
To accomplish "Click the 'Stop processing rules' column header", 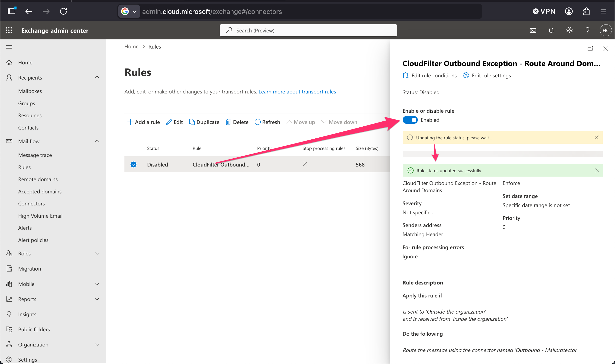I will pyautogui.click(x=324, y=148).
